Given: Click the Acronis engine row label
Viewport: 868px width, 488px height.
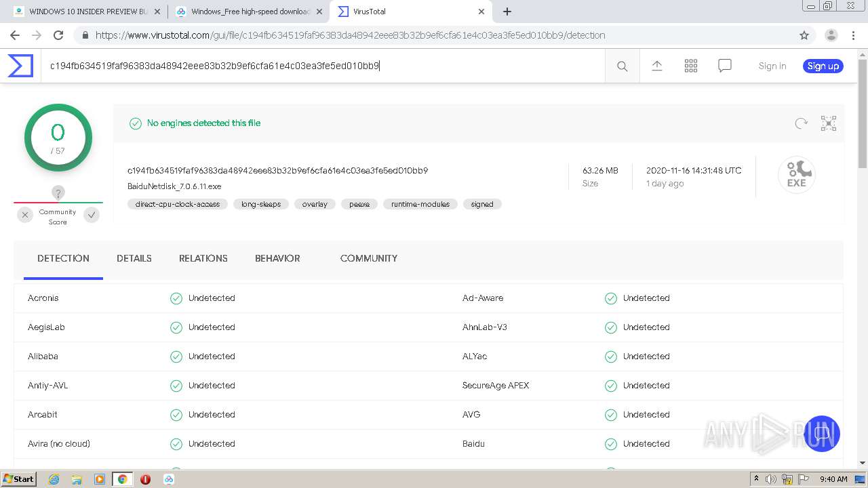Looking at the screenshot, I should tap(43, 298).
